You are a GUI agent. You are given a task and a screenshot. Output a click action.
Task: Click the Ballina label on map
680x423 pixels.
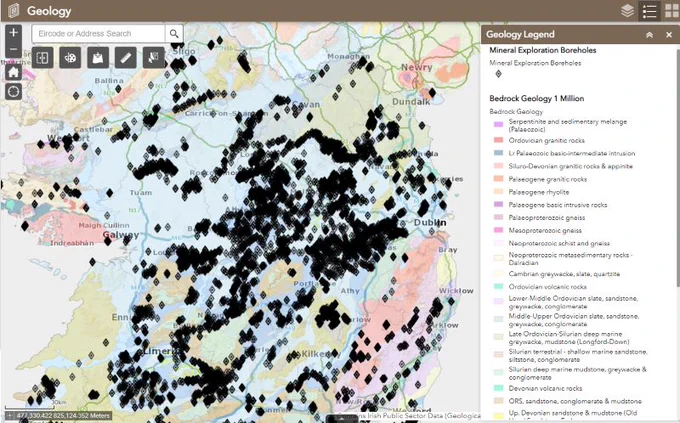(109, 81)
